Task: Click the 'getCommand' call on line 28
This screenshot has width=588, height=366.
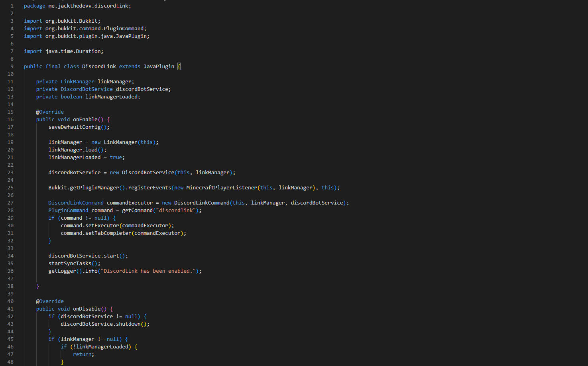Action: [137, 211]
